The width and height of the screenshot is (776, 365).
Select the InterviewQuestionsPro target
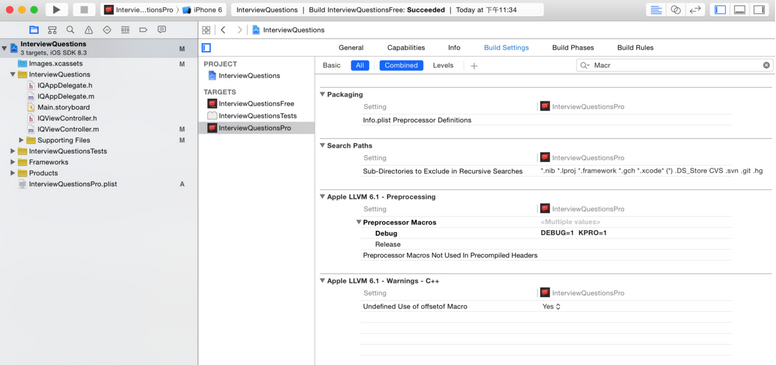(255, 128)
